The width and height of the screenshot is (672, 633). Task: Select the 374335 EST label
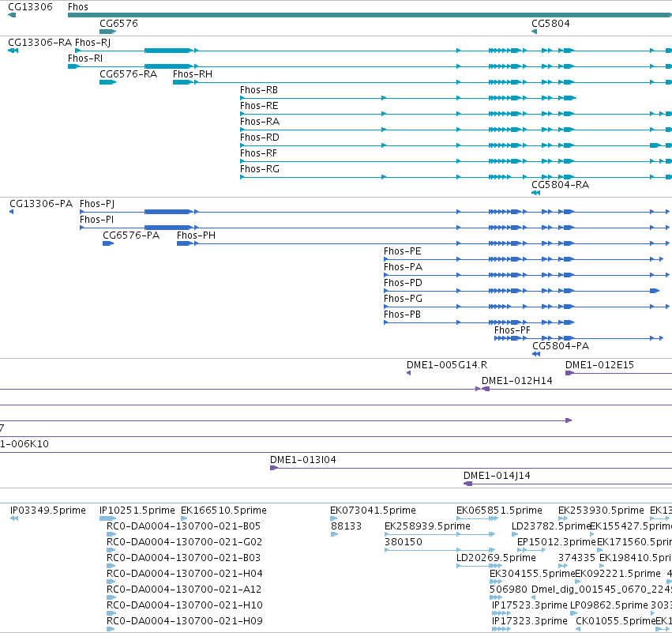tap(576, 557)
